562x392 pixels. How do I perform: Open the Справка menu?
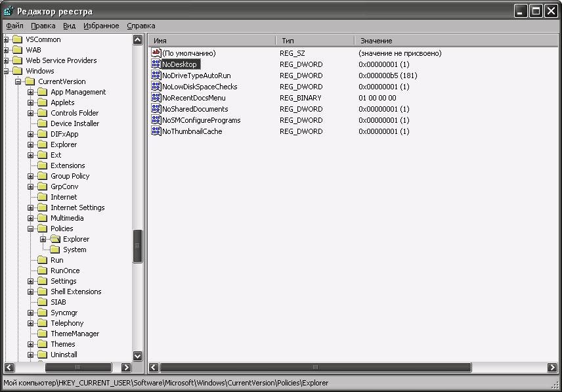click(141, 26)
